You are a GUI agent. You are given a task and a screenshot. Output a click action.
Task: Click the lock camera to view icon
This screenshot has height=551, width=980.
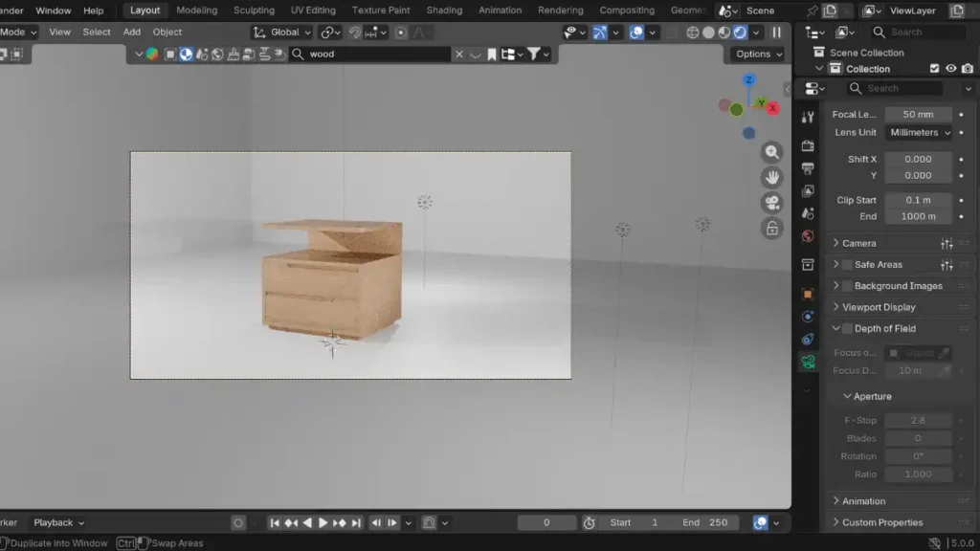pyautogui.click(x=772, y=228)
